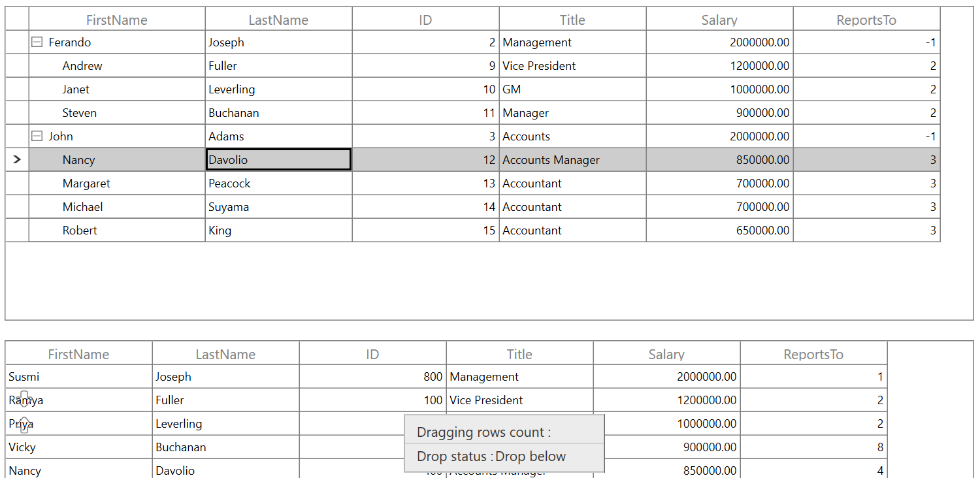Image resolution: width=980 pixels, height=478 pixels.
Task: Click the King last name cell
Action: coord(279,231)
